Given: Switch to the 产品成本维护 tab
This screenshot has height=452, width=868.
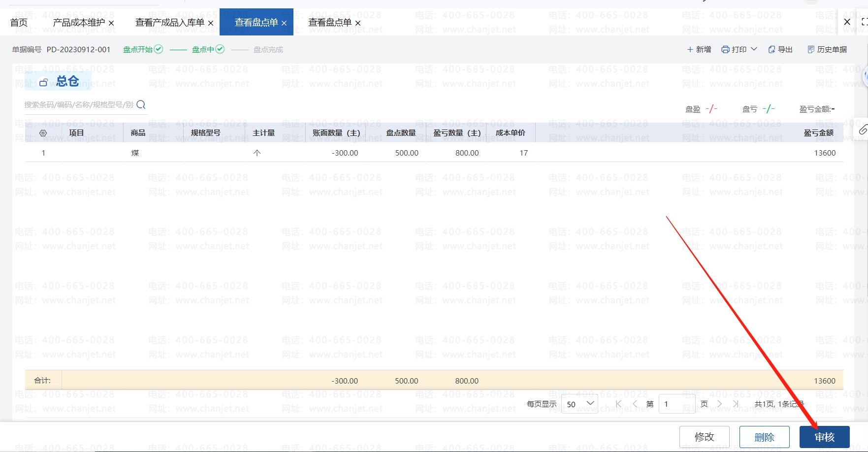Looking at the screenshot, I should point(79,23).
